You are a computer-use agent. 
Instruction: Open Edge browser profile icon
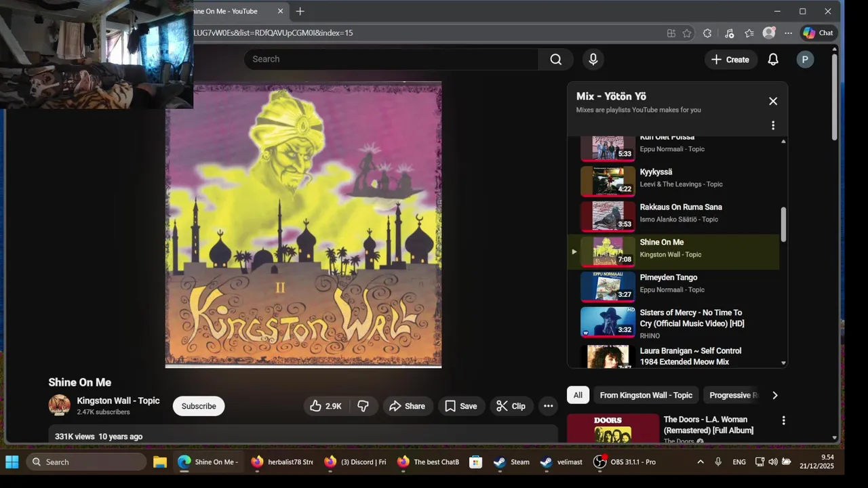point(769,33)
